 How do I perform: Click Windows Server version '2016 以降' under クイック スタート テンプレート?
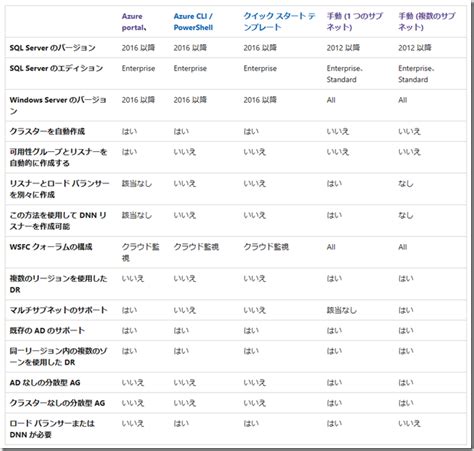[x=260, y=100]
